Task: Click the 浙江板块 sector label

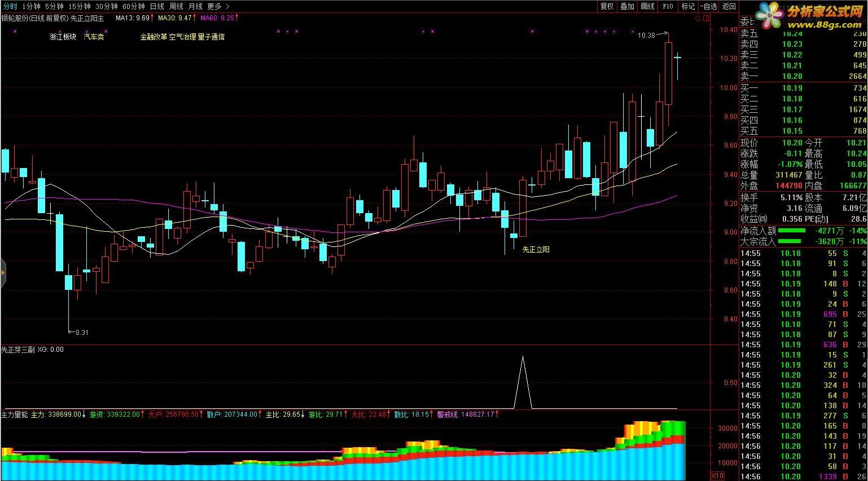Action: (x=63, y=37)
